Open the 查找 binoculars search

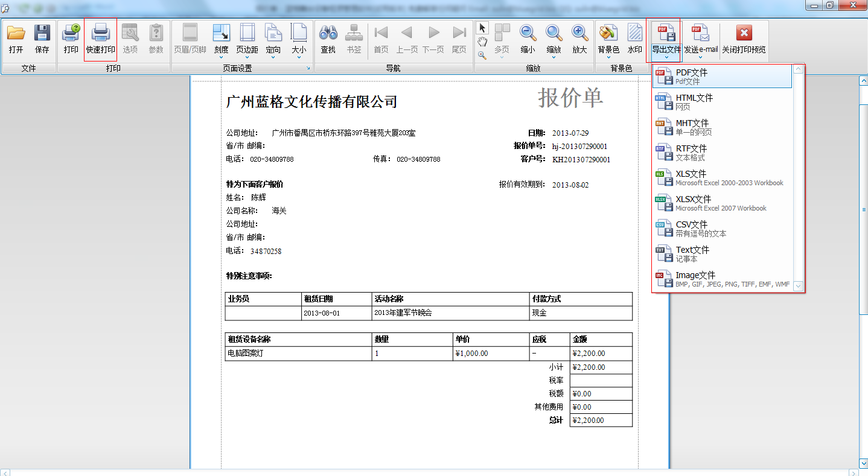coord(328,40)
